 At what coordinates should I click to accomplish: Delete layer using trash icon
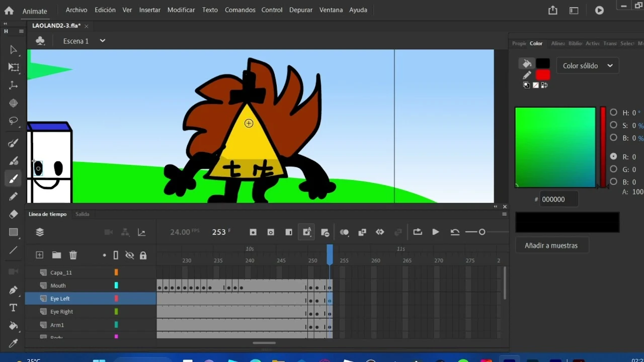[73, 255]
